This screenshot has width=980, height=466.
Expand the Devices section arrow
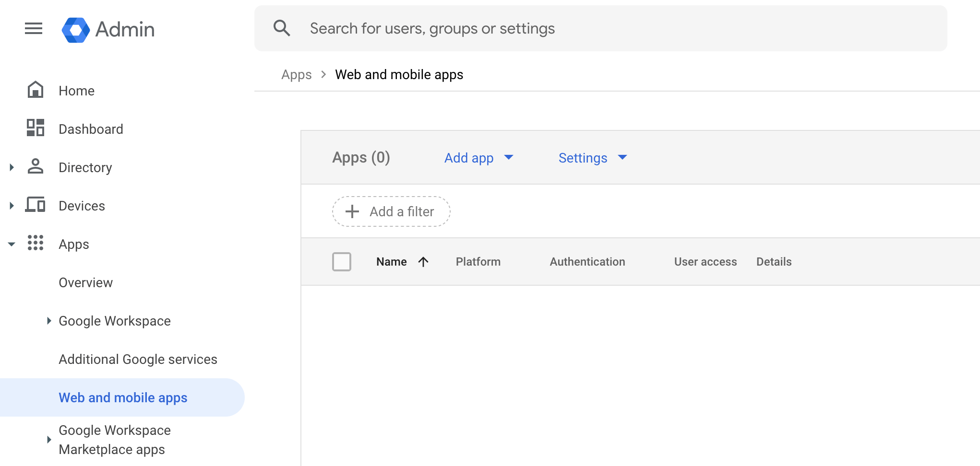click(x=12, y=206)
